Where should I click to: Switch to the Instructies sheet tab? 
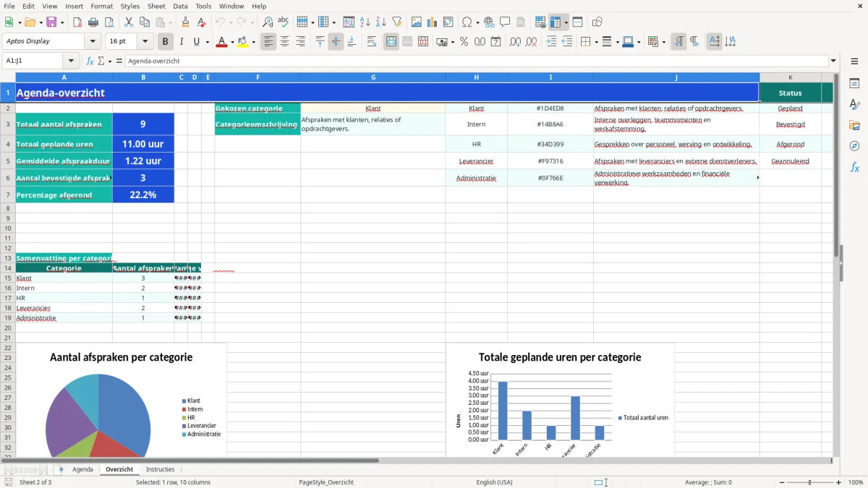pos(160,469)
